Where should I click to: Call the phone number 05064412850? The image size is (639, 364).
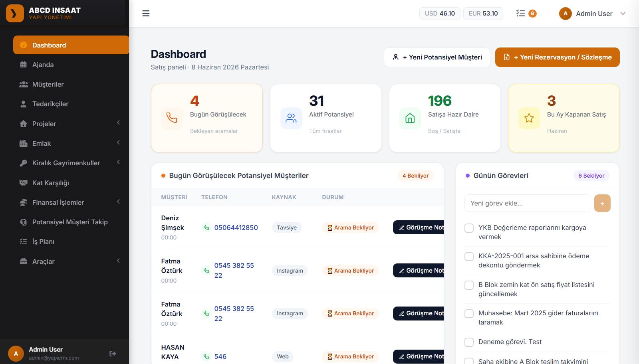pyautogui.click(x=236, y=227)
